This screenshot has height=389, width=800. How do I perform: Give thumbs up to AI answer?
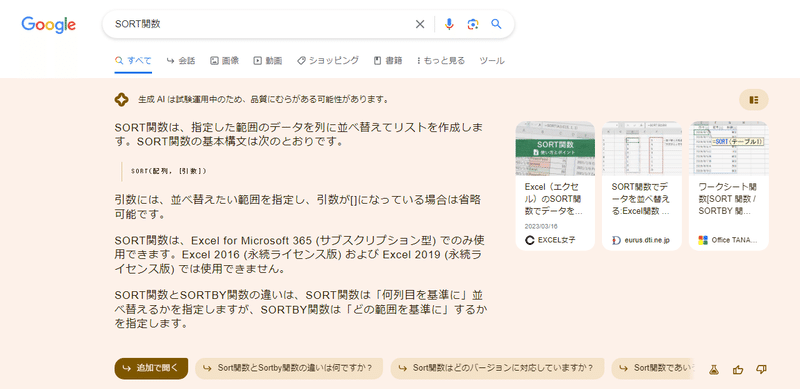click(x=738, y=370)
